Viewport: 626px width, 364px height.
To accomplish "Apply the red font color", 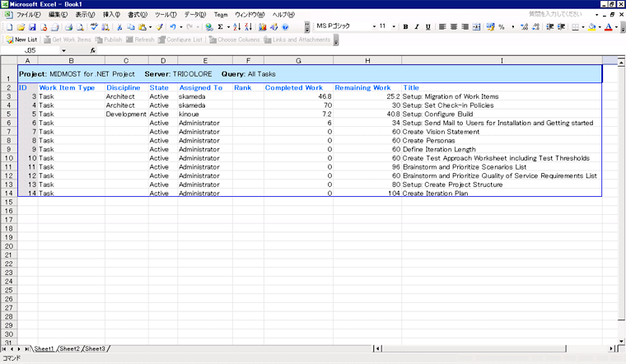I will 609,26.
